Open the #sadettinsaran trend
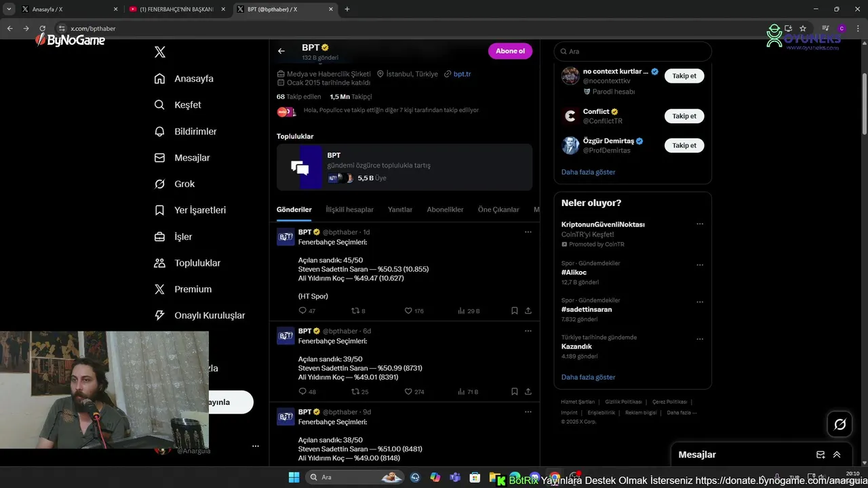This screenshot has width=868, height=488. coord(587,309)
